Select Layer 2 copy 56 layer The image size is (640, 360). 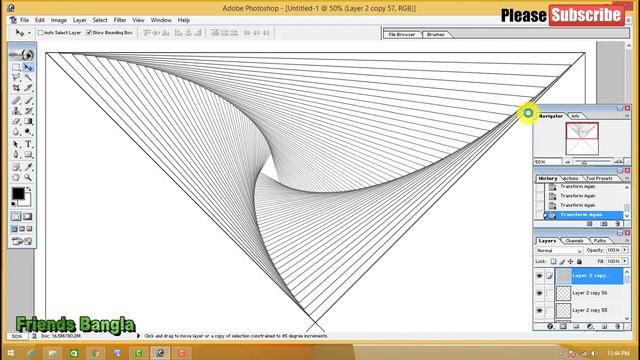click(589, 293)
